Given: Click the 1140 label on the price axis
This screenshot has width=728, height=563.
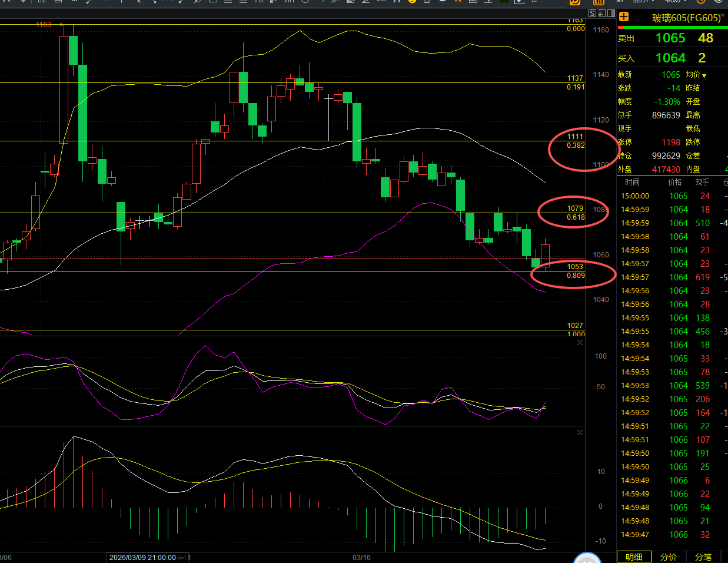Looking at the screenshot, I should 601,75.
